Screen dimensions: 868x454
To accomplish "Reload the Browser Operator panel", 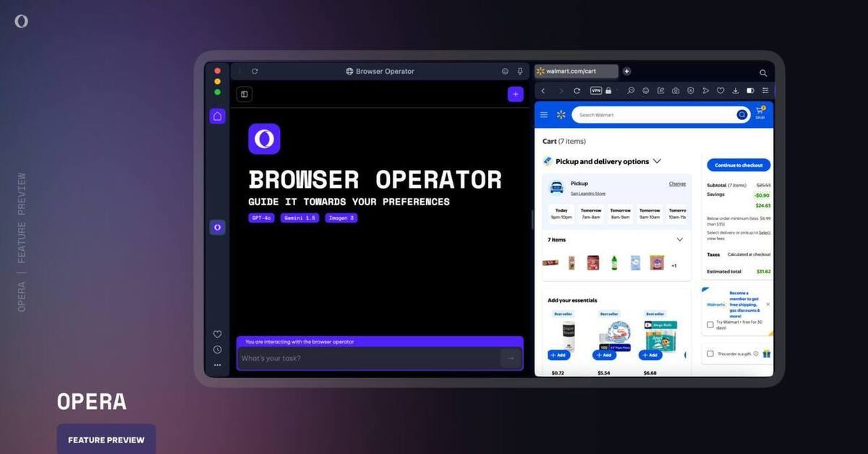I will pos(255,72).
